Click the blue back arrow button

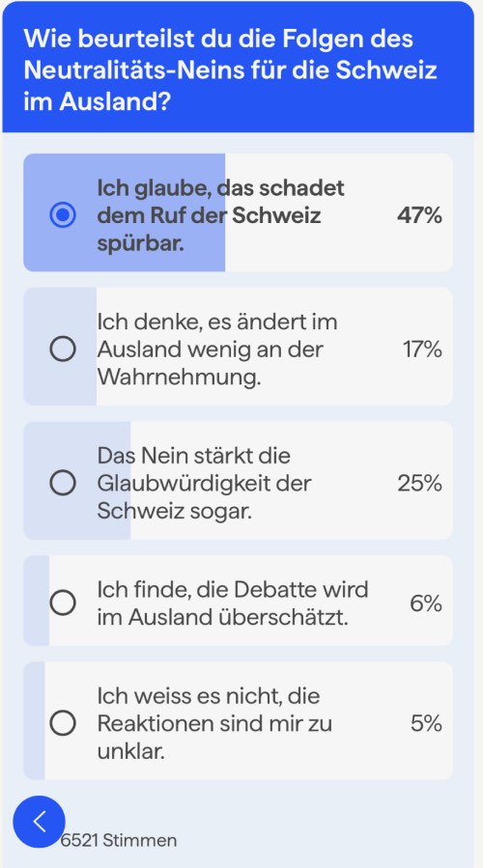[x=39, y=822]
